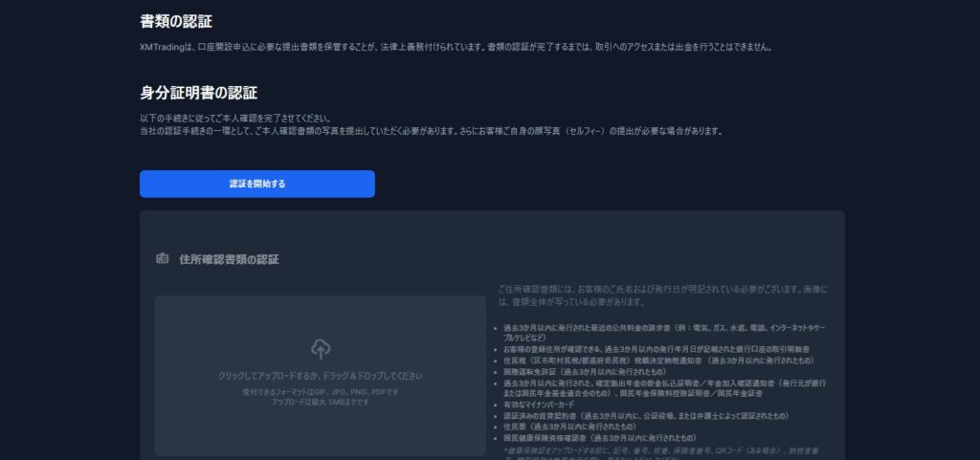
Task: Click the accepted formats GIF, JPG, PNG, PDF note
Action: pos(320,392)
